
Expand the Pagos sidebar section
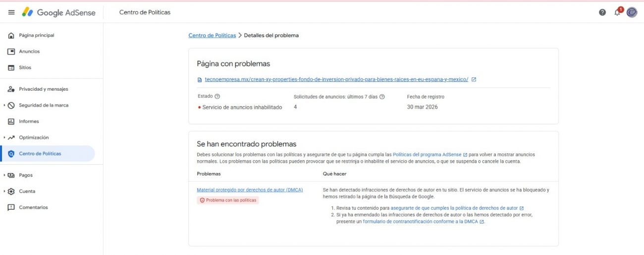coord(4,175)
